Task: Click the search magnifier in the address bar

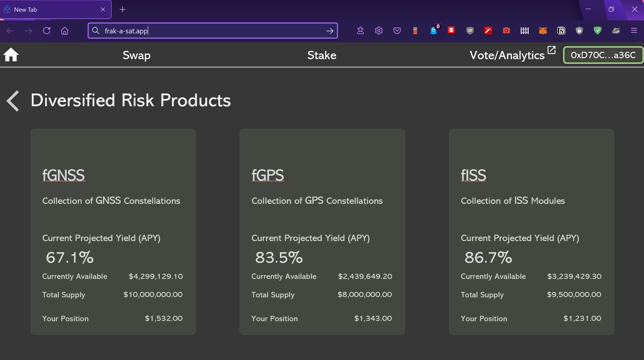Action: click(96, 31)
